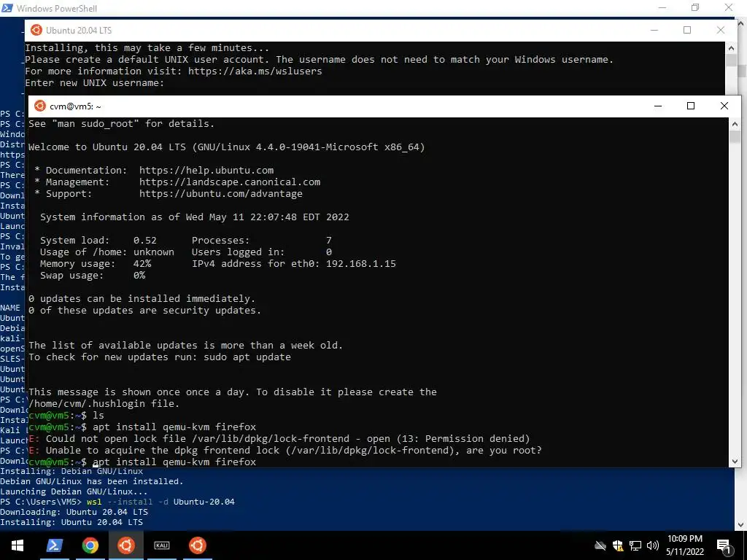This screenshot has height=560, width=747.
Task: Select Ubuntu taskbar button between Chrome and Kali
Action: point(125,545)
